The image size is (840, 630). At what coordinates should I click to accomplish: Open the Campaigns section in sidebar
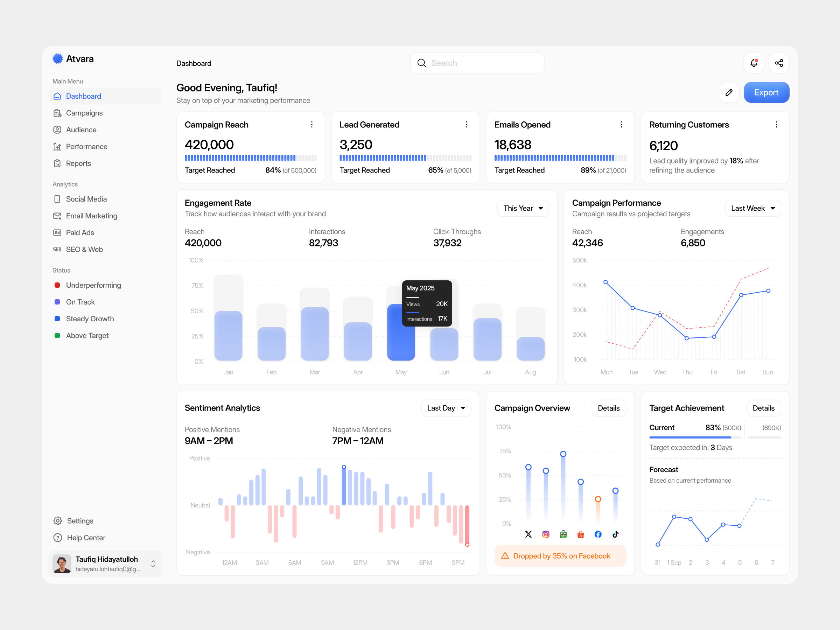84,113
